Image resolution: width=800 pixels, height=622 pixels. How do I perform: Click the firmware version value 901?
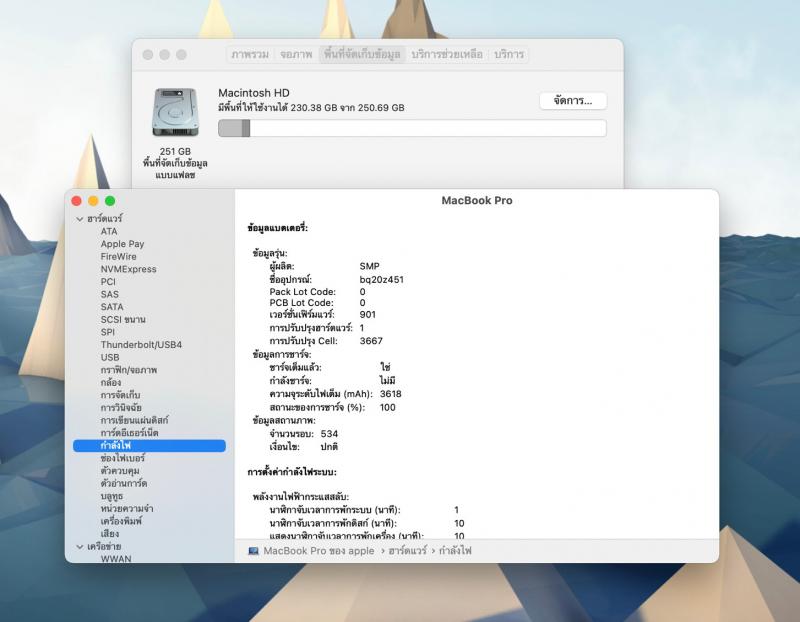367,315
